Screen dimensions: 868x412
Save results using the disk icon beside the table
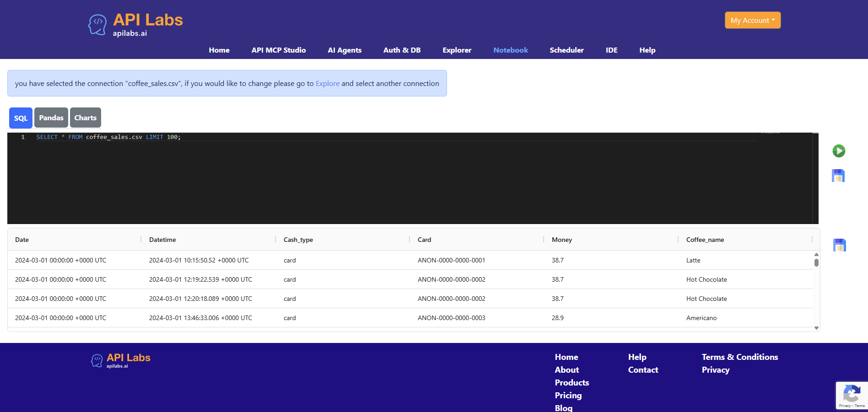coord(840,245)
